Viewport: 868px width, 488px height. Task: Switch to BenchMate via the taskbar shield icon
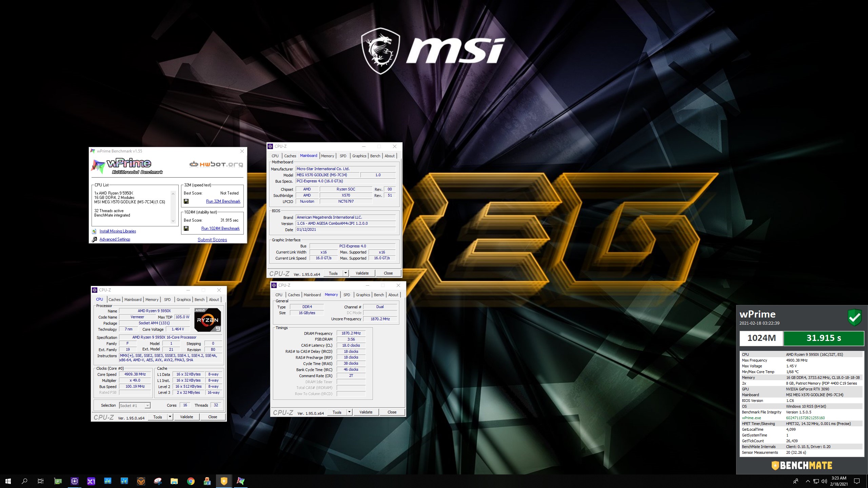point(224,481)
